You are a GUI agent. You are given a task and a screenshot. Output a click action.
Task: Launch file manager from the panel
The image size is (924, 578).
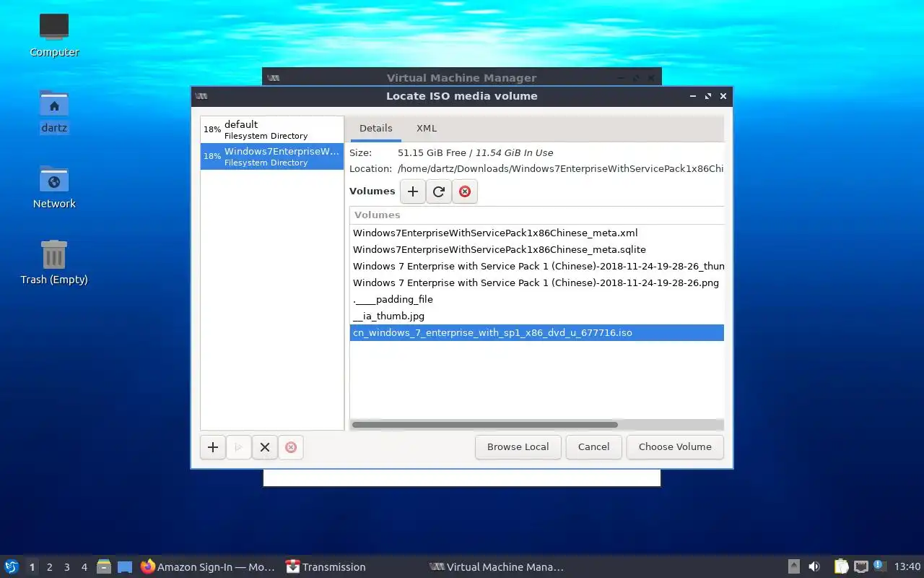[x=104, y=566]
